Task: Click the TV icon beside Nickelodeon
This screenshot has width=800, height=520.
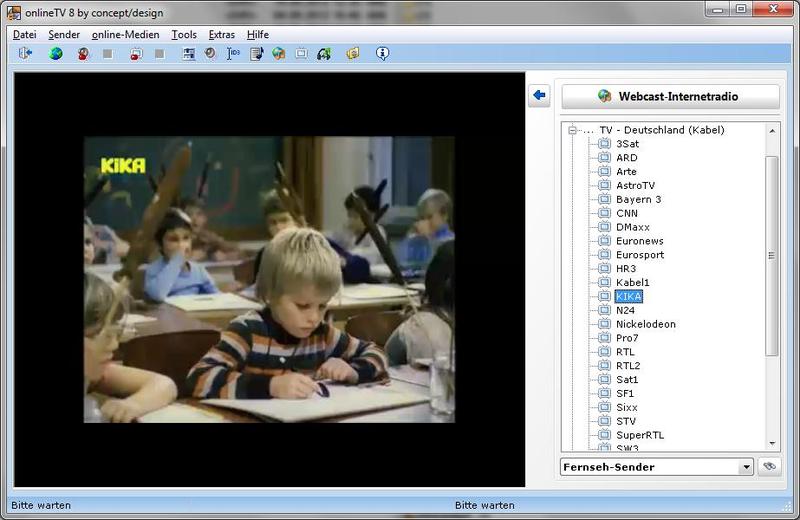Action: coord(604,324)
